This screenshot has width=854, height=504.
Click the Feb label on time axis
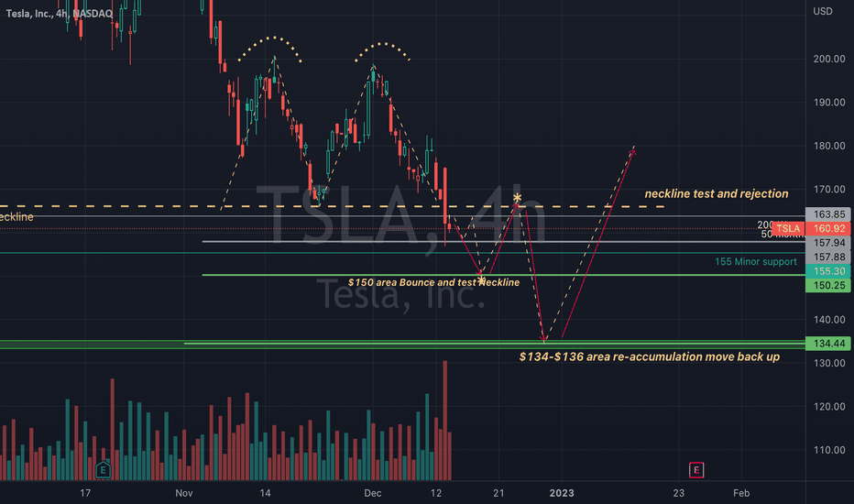coord(741,493)
